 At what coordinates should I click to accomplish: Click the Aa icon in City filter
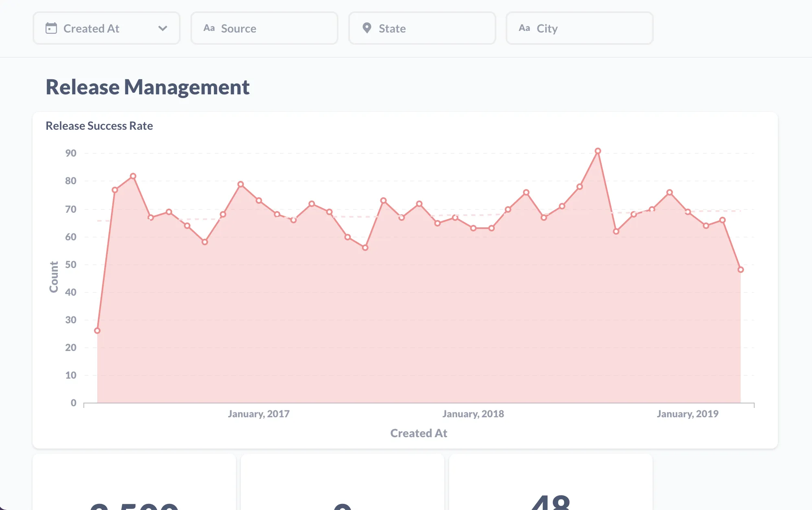click(524, 28)
